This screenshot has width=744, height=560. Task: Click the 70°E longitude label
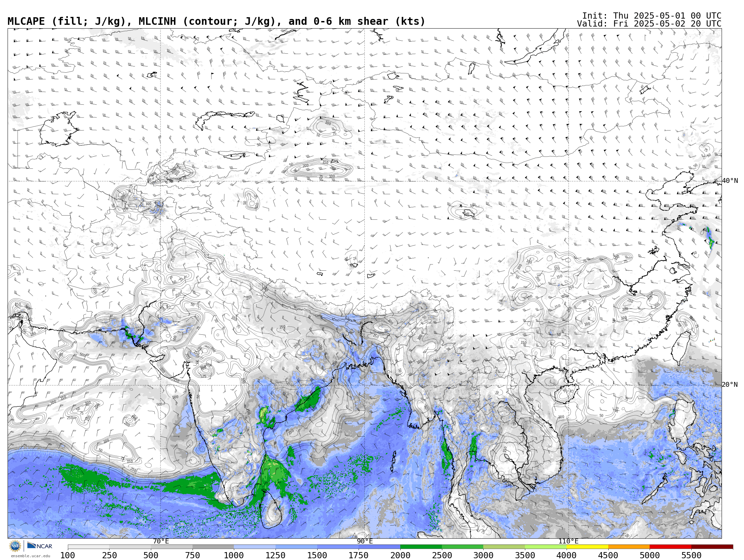point(161,541)
